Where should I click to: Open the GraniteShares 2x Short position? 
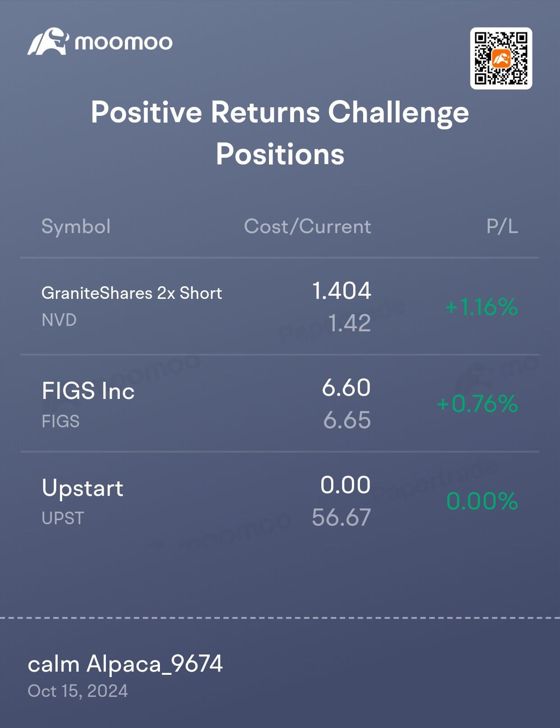click(x=280, y=307)
